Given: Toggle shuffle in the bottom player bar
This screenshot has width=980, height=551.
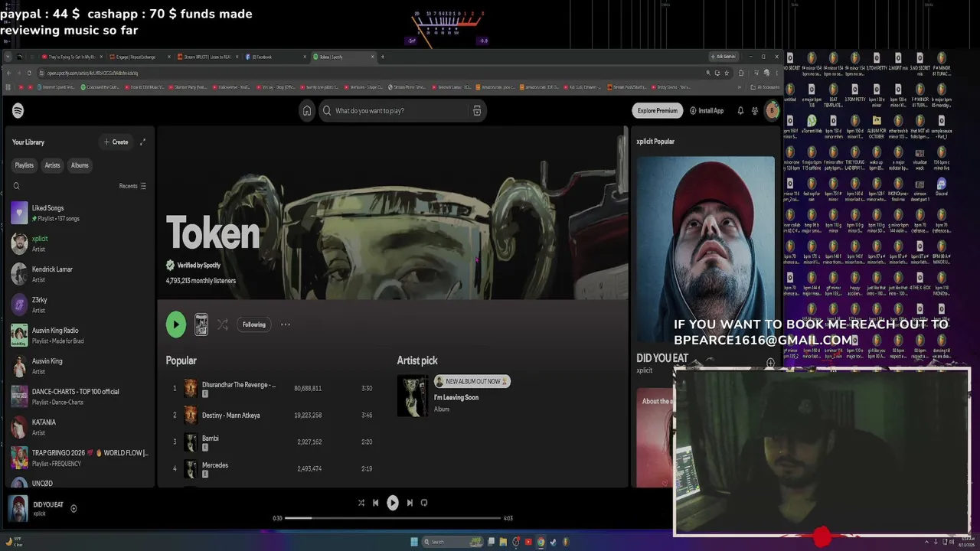Looking at the screenshot, I should tap(361, 503).
